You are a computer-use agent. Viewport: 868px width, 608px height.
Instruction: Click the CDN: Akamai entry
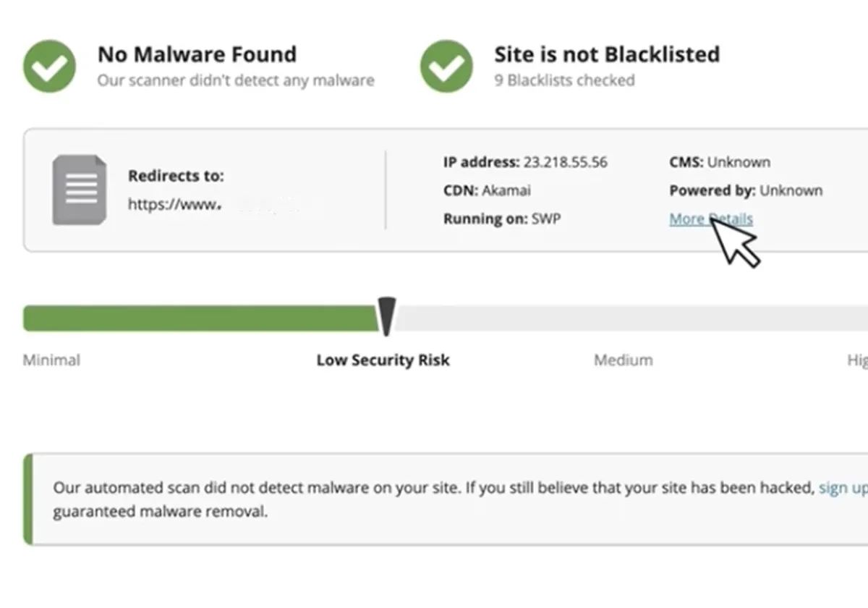pyautogui.click(x=488, y=190)
